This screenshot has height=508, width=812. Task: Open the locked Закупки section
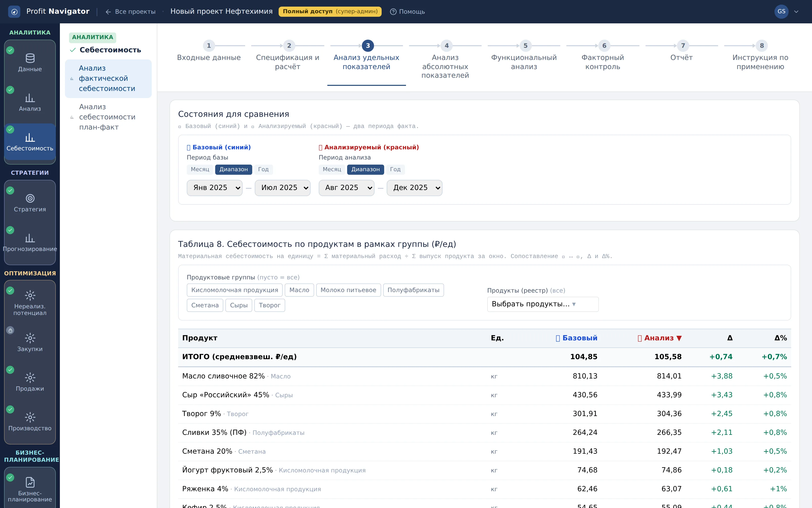[30, 343]
